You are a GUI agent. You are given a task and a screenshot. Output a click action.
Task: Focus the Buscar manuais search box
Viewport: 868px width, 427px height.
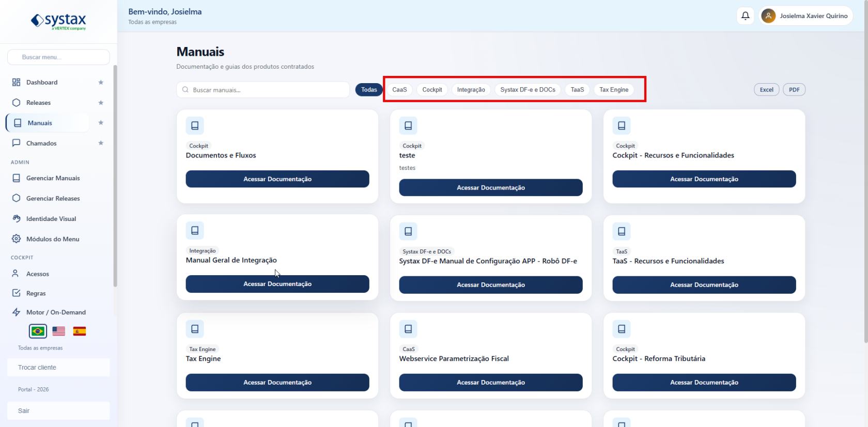pyautogui.click(x=263, y=90)
